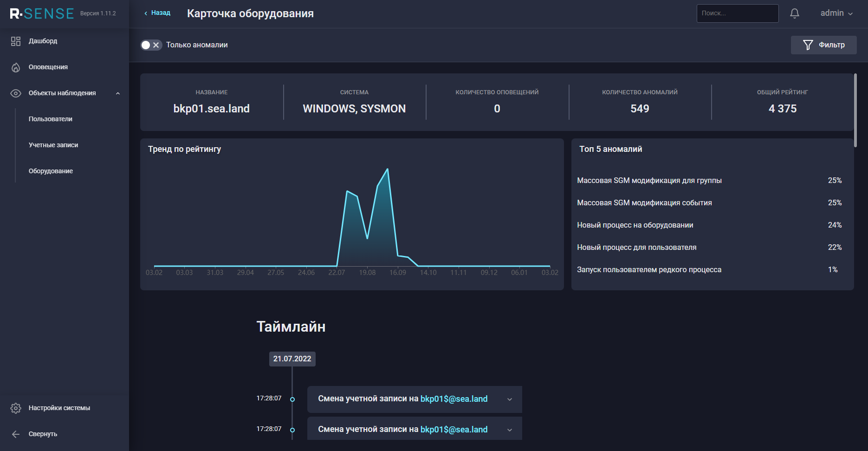Click the anomaly count 549

[640, 109]
